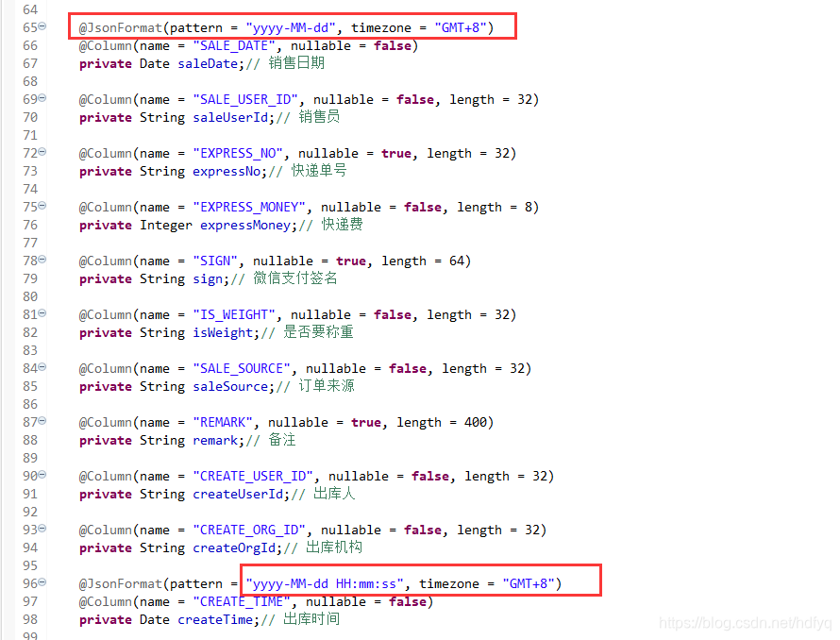
Task: Click the createUserId field name
Action: point(239,495)
